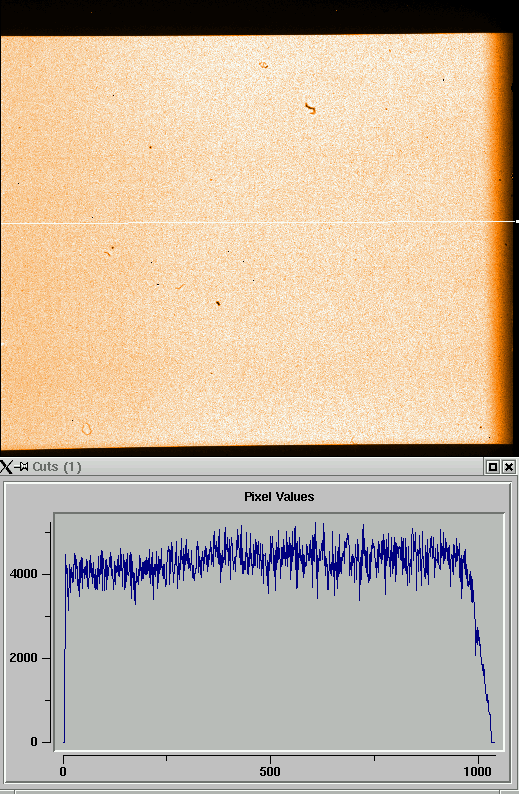Click the pin icon beside Cuts title
519x794 pixels.
(x=21, y=466)
